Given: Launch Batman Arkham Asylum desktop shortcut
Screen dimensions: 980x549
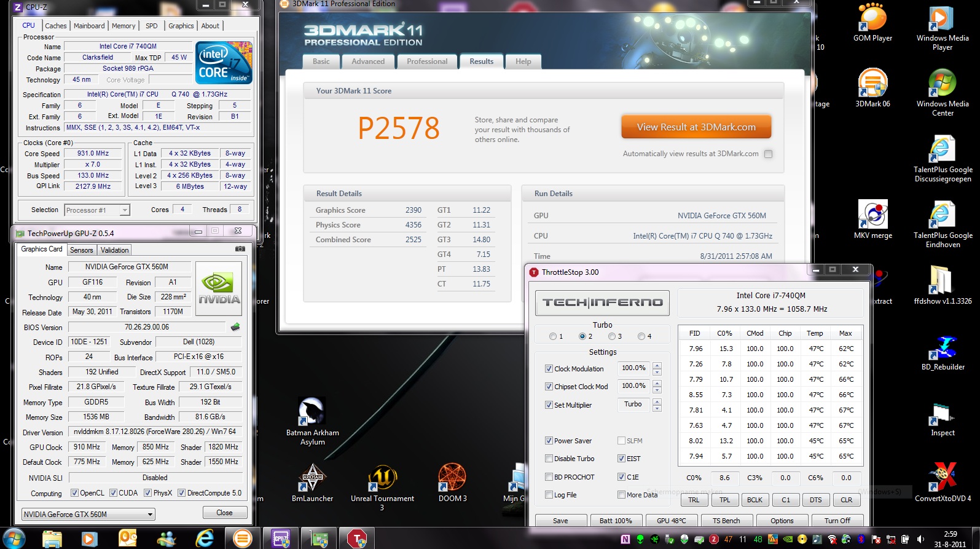Looking at the screenshot, I should click(312, 421).
